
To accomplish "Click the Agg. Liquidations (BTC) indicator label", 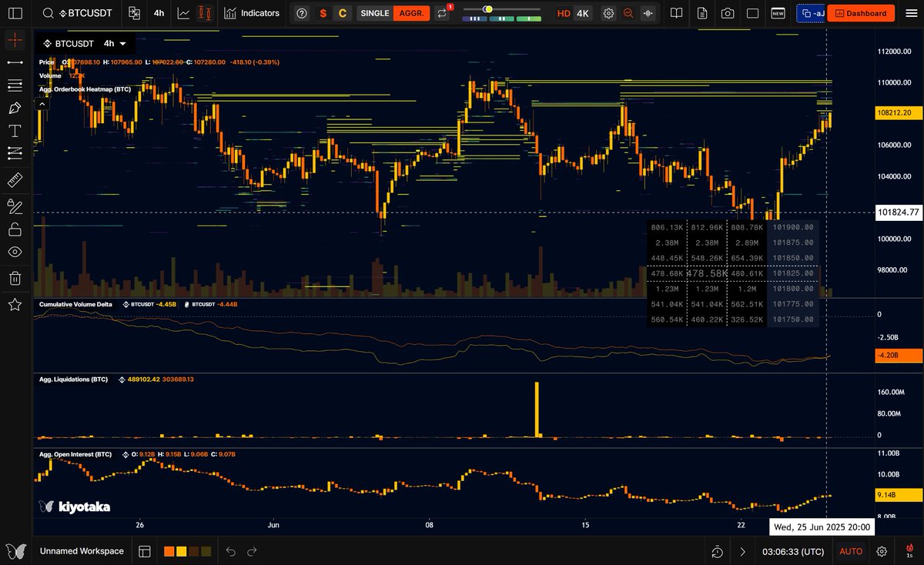I will [x=73, y=379].
